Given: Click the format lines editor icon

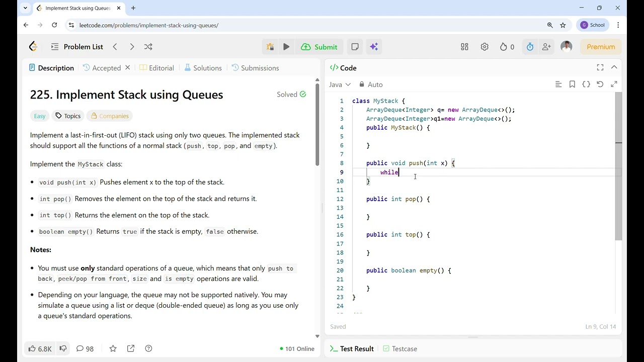Looking at the screenshot, I should (x=558, y=84).
